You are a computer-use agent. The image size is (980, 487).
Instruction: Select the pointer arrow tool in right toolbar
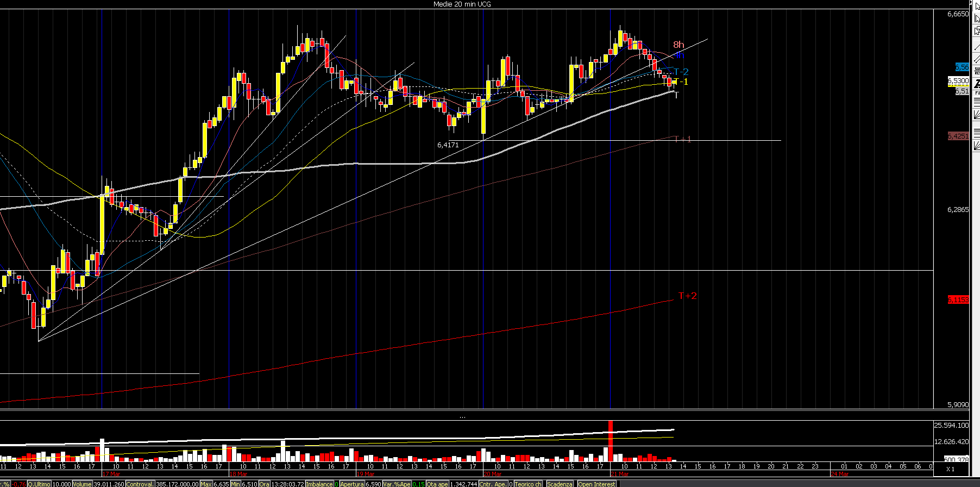point(976,7)
